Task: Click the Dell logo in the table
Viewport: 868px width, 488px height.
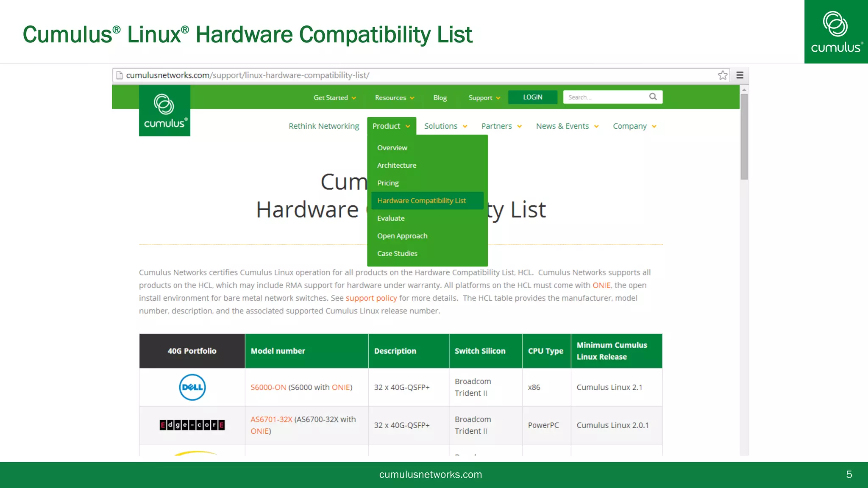Action: coord(192,387)
